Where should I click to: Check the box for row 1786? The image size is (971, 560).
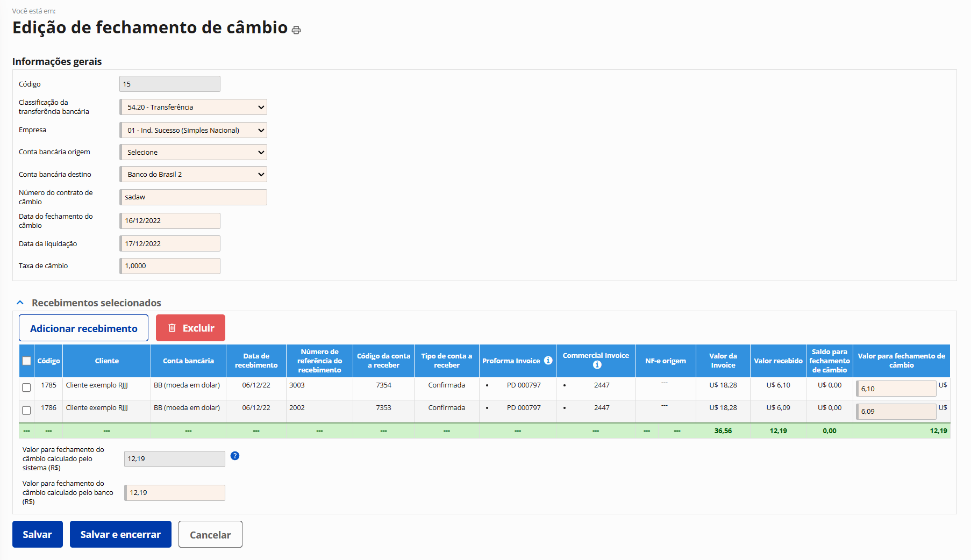(26, 411)
